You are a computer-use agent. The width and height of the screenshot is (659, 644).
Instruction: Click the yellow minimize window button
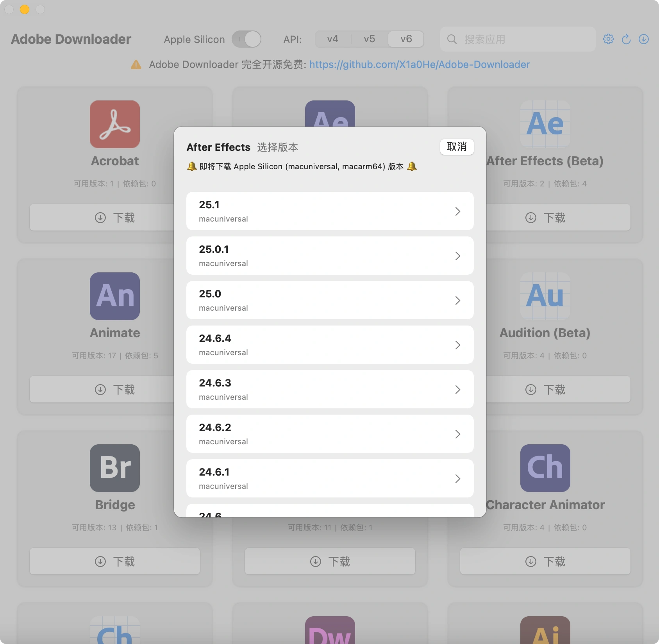25,9
